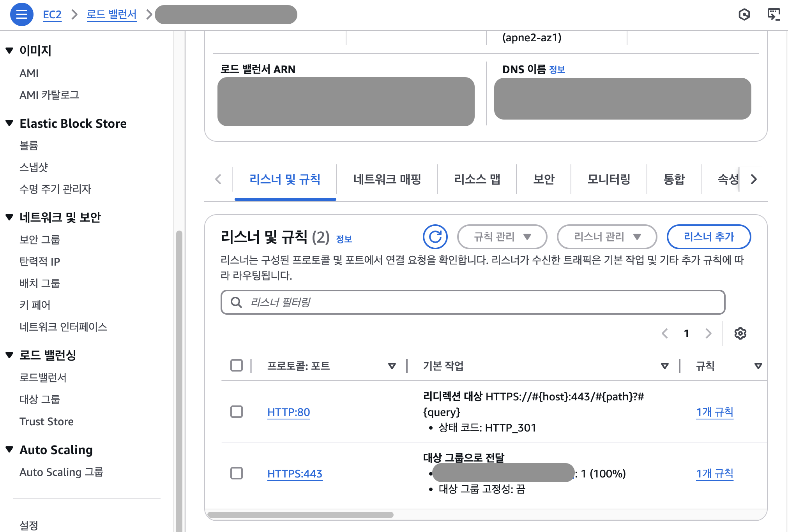
Task: Open the 모니터링 tab
Action: [609, 179]
